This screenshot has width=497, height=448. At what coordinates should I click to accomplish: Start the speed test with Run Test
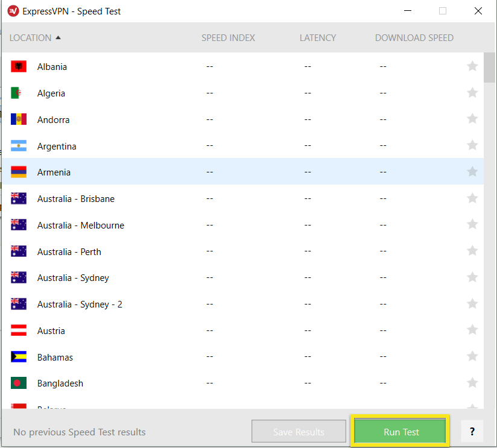click(400, 431)
